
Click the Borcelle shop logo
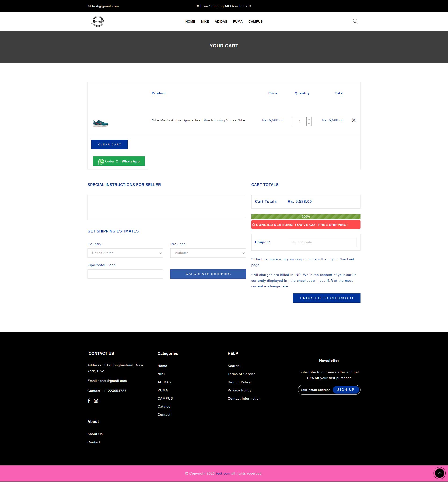coord(98,21)
